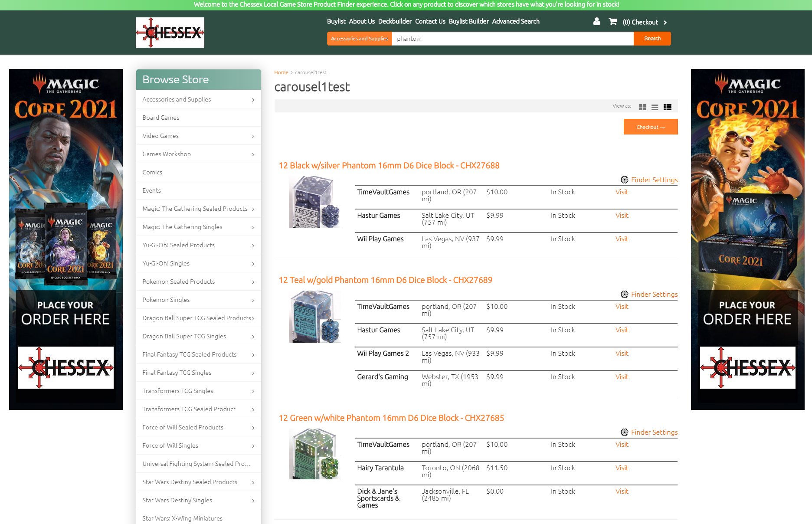This screenshot has height=524, width=812.
Task: Expand Accessories and Supplies sidebar category
Action: click(253, 100)
